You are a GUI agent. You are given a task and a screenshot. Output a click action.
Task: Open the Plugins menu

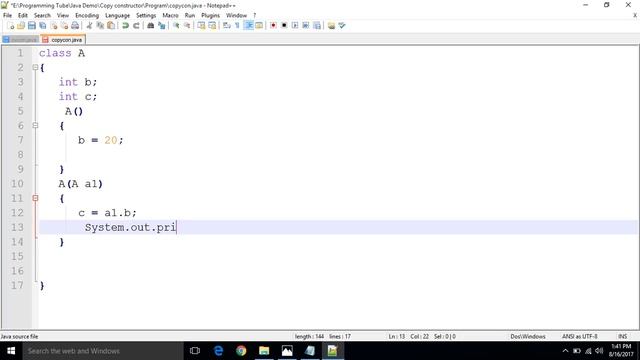[x=210, y=16]
